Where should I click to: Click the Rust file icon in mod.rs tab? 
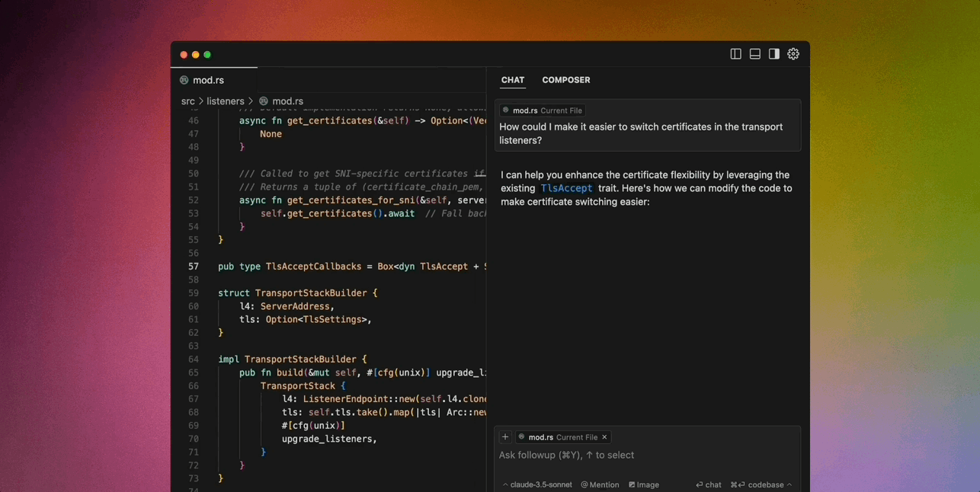click(x=184, y=80)
